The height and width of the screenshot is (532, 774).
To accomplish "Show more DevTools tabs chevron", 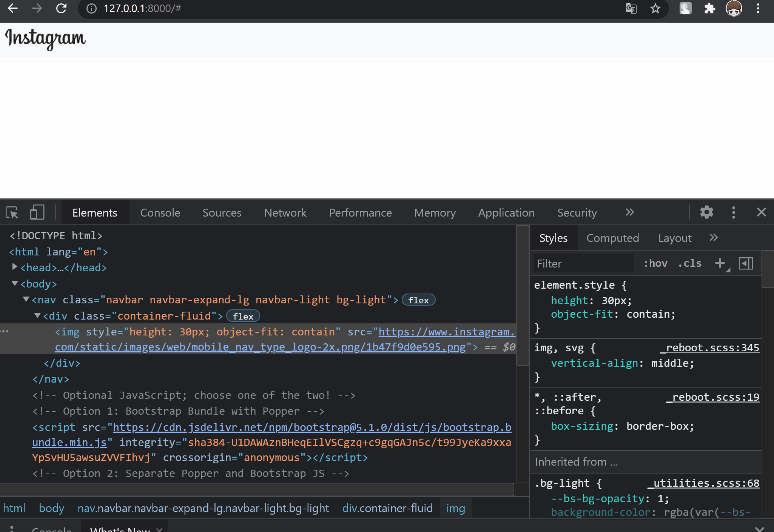I will [x=629, y=212].
